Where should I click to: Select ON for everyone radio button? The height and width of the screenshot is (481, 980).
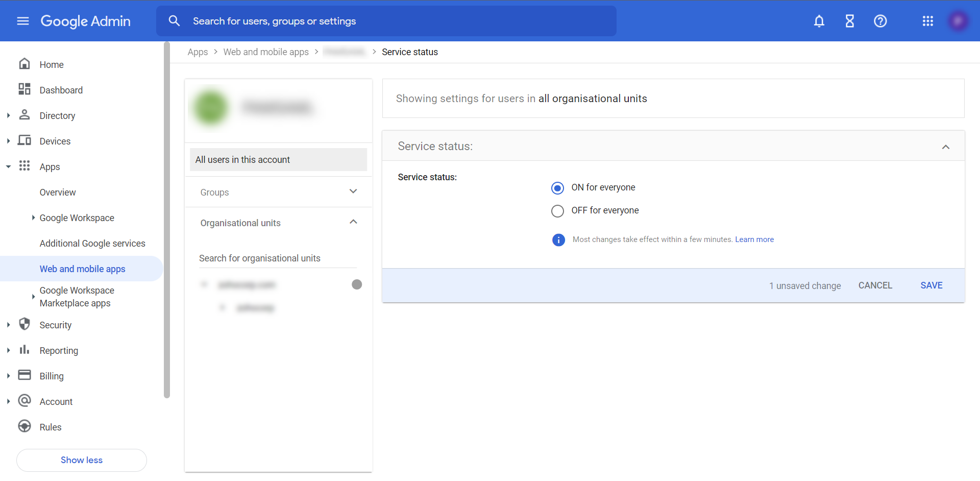point(557,188)
